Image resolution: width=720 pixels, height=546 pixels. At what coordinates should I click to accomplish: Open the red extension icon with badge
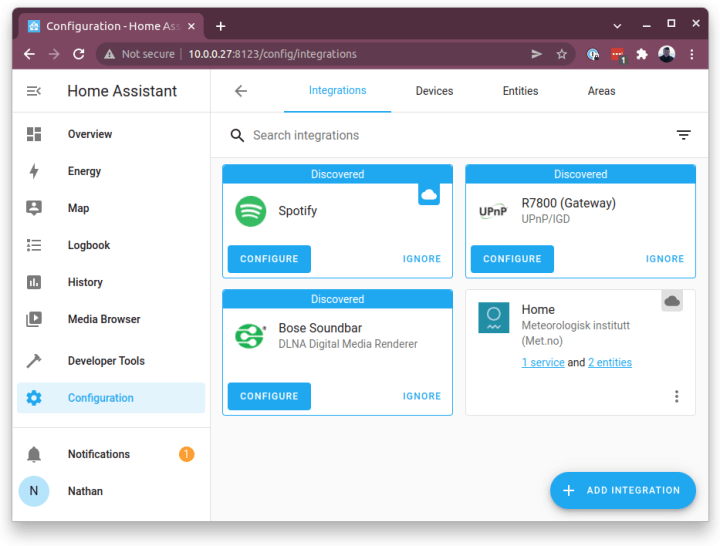[x=618, y=55]
